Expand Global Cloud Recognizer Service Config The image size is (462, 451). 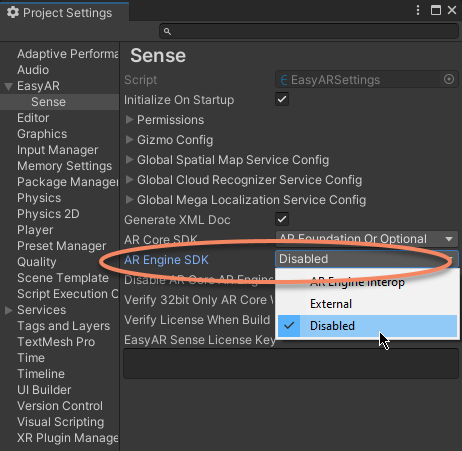pos(129,179)
